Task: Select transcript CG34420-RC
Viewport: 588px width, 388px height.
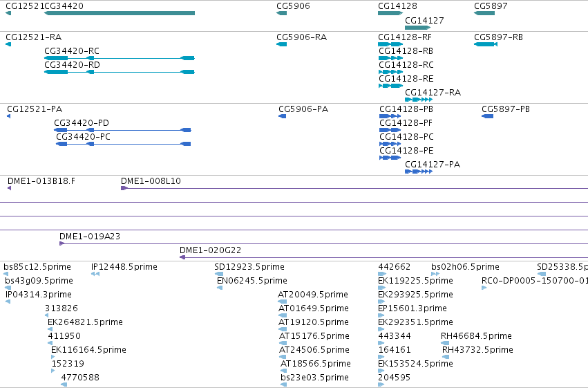Action: pyautogui.click(x=120, y=58)
